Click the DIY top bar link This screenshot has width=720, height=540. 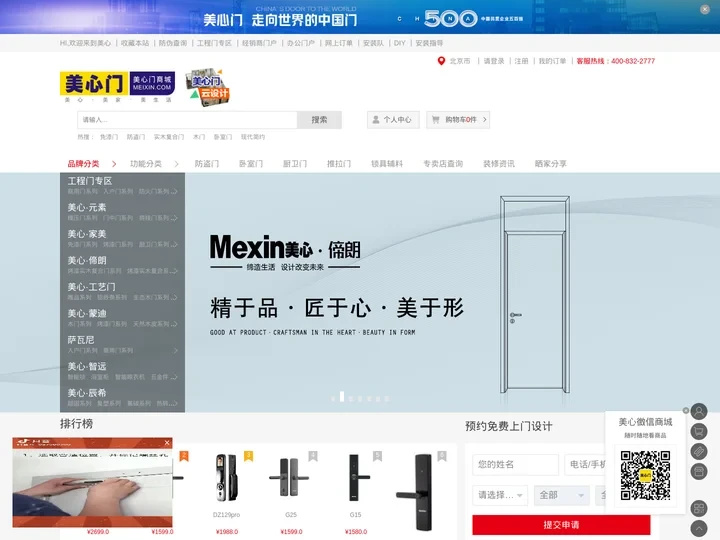(x=399, y=43)
